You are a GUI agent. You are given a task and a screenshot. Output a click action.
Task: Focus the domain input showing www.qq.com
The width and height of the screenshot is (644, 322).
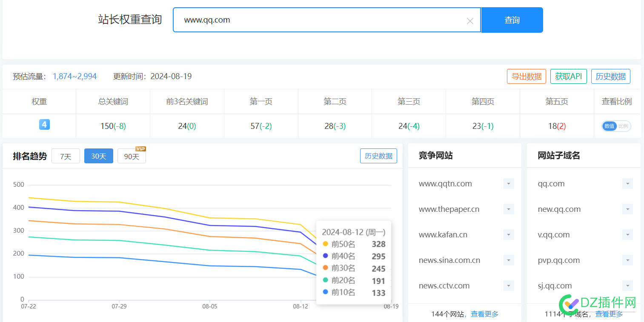click(327, 20)
